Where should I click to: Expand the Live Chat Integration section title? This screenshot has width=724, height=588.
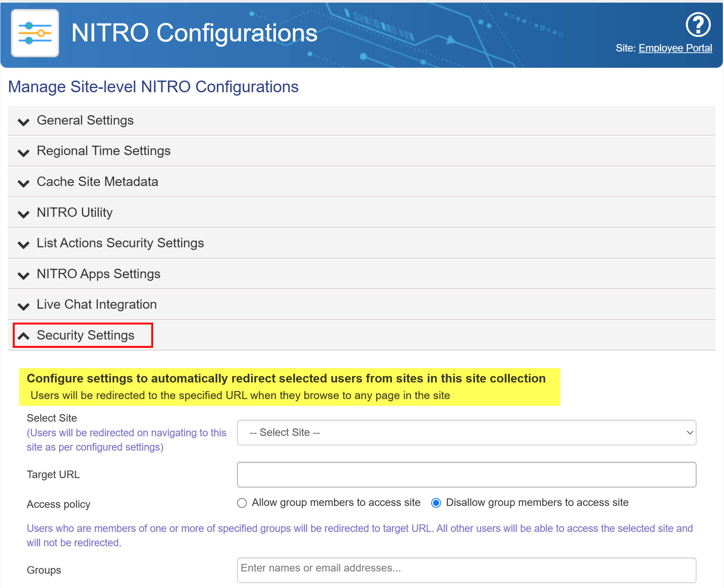point(96,305)
